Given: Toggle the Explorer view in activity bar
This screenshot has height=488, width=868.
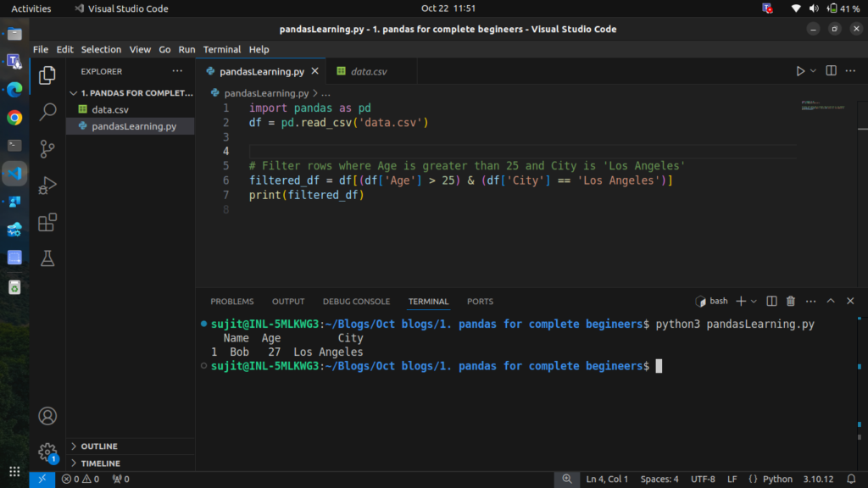Looking at the screenshot, I should tap(47, 75).
